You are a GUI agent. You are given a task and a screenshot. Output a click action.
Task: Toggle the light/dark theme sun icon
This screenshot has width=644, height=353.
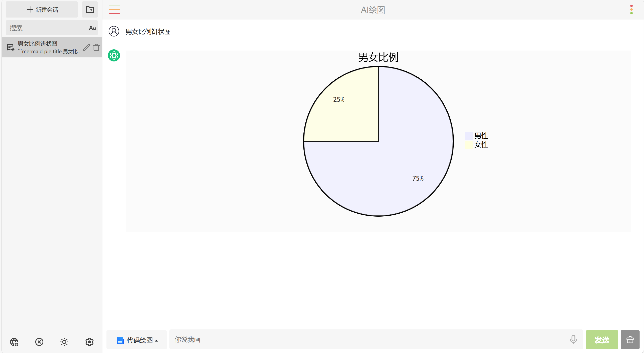pos(64,342)
